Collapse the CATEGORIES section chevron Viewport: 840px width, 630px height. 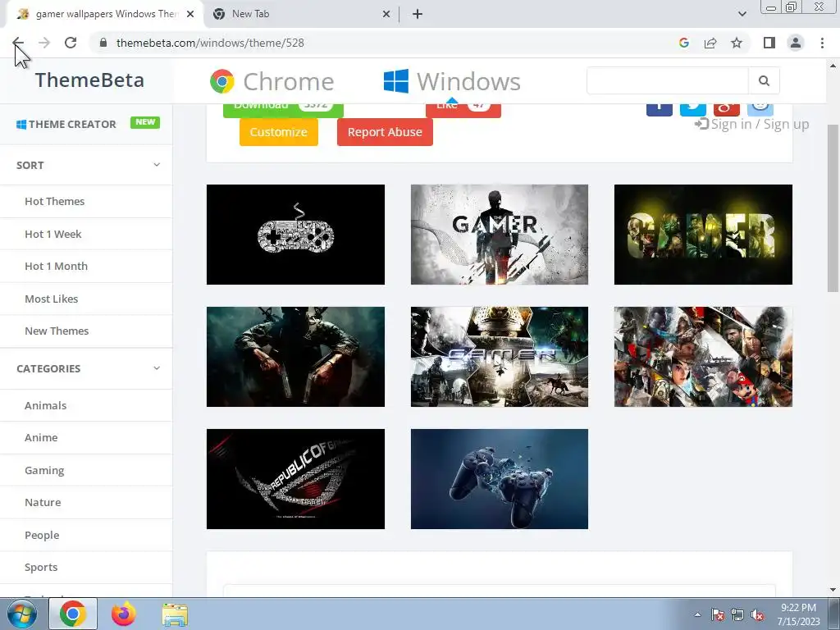click(x=157, y=368)
